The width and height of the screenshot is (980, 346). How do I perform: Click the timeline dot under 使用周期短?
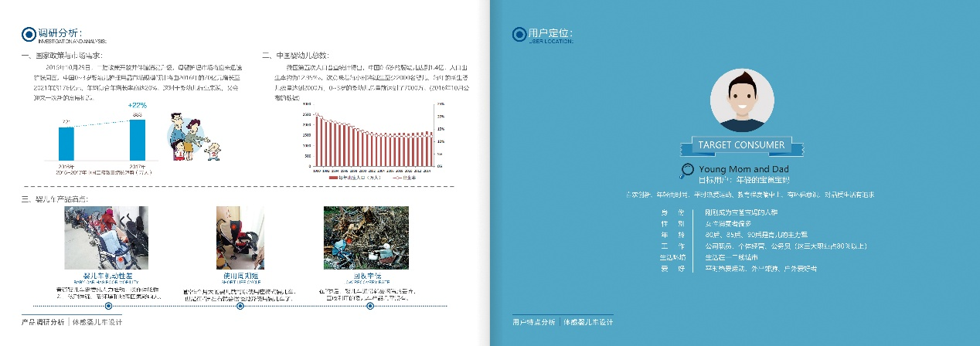[x=240, y=306]
